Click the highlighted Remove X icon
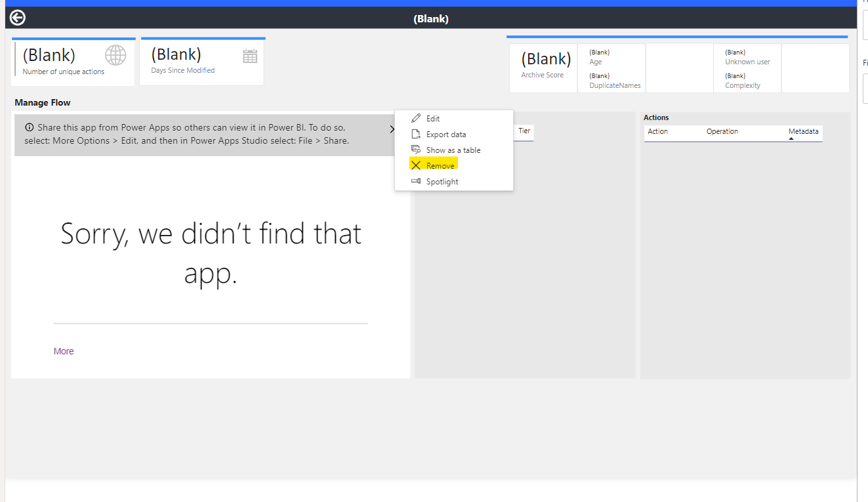The image size is (868, 502). [416, 165]
